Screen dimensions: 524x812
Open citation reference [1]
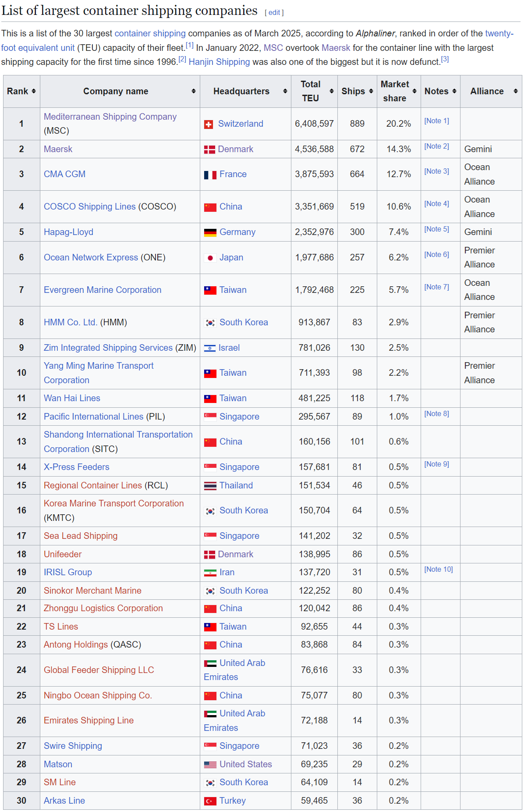pyautogui.click(x=190, y=45)
